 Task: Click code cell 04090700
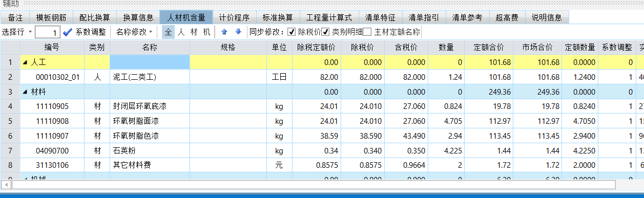52,151
